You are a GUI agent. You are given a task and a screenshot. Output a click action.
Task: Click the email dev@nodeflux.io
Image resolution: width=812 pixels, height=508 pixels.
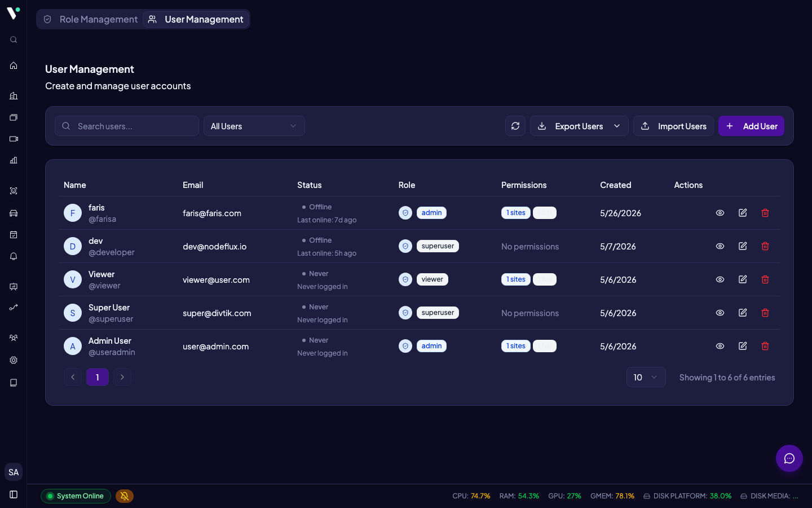pyautogui.click(x=214, y=247)
